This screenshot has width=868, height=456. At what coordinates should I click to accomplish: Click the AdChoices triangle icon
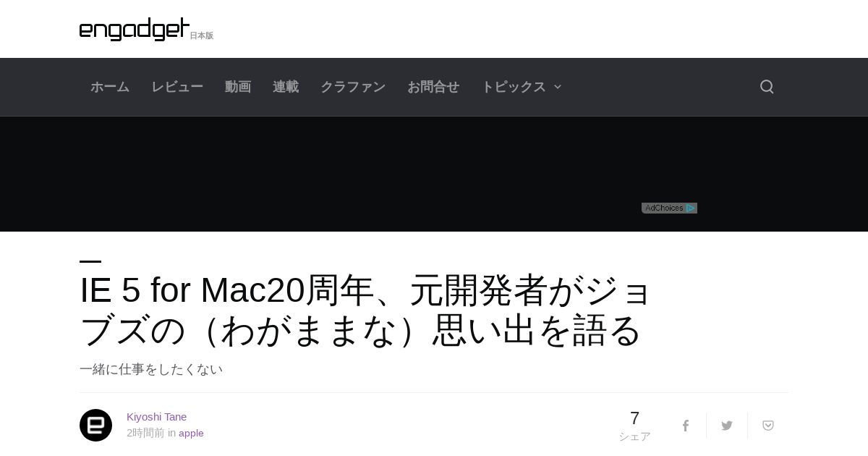click(x=691, y=208)
